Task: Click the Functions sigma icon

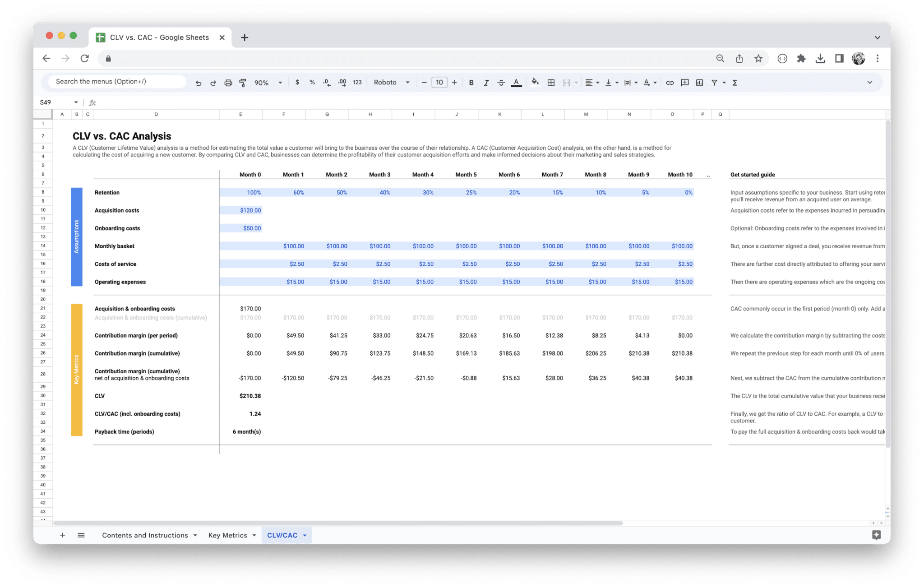Action: coord(735,82)
